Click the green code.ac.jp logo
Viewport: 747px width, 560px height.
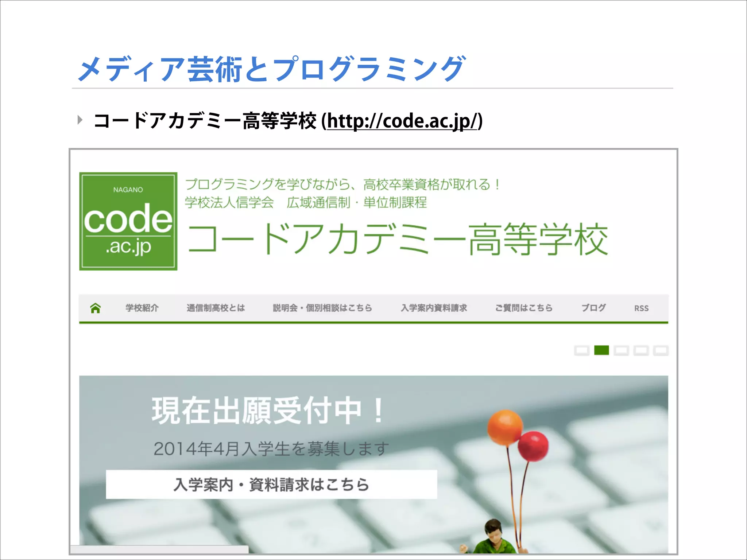point(128,221)
